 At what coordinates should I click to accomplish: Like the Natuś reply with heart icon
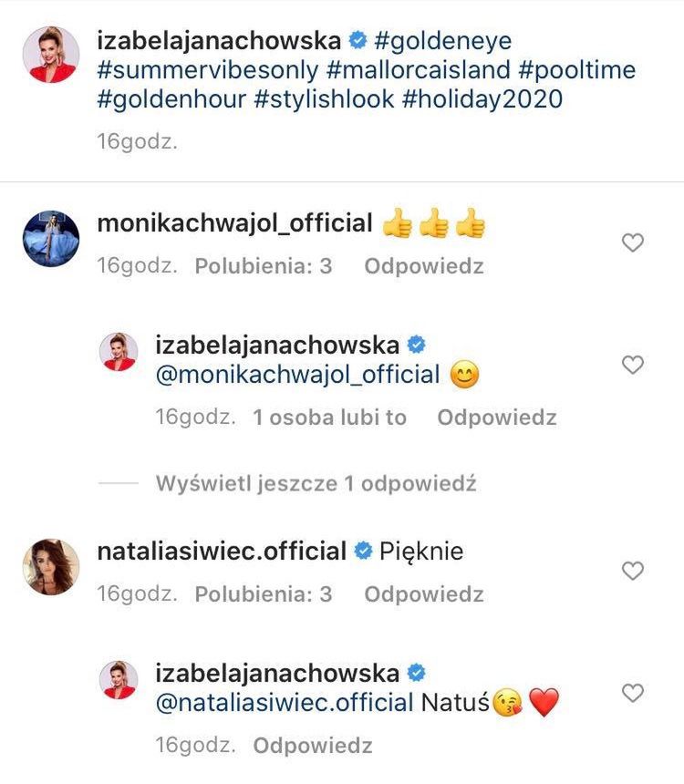click(x=632, y=694)
